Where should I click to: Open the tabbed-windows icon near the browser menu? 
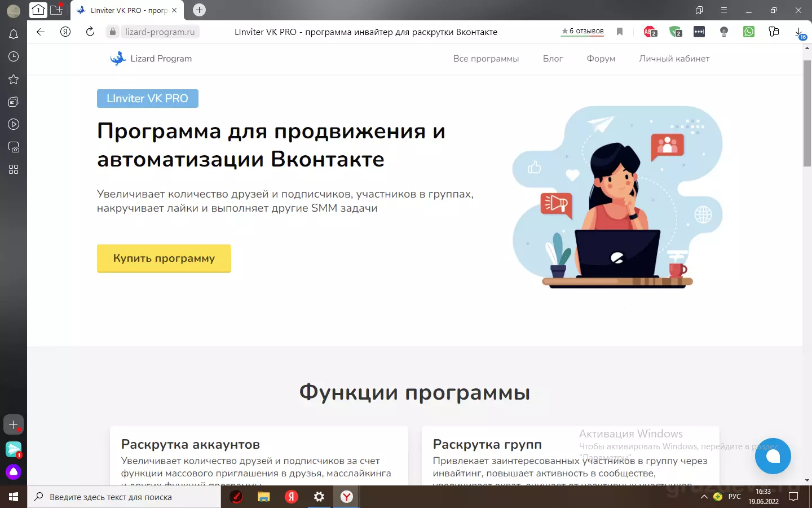699,10
